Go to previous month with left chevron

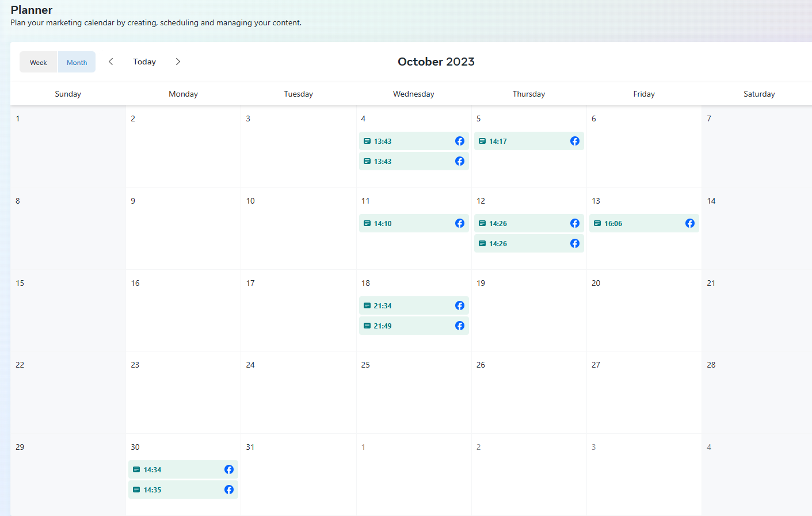pyautogui.click(x=111, y=62)
